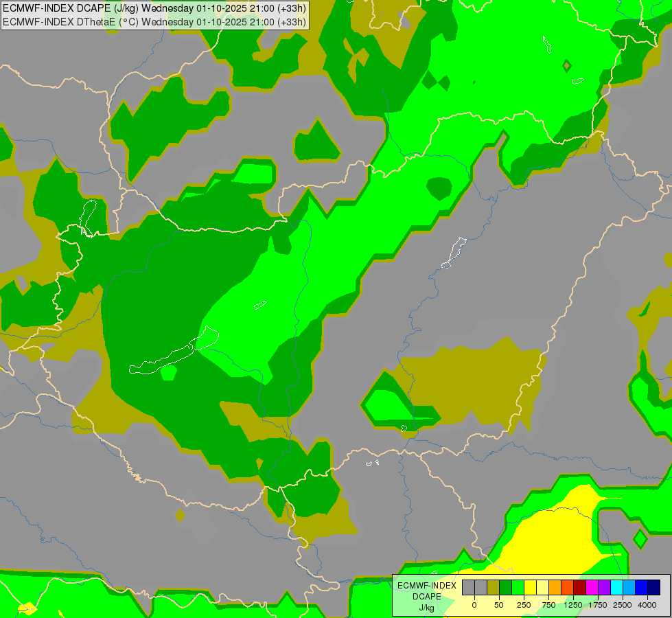Viewport: 672px width, 618px height.
Task: Click the navy legend swatch
Action: pos(653,587)
